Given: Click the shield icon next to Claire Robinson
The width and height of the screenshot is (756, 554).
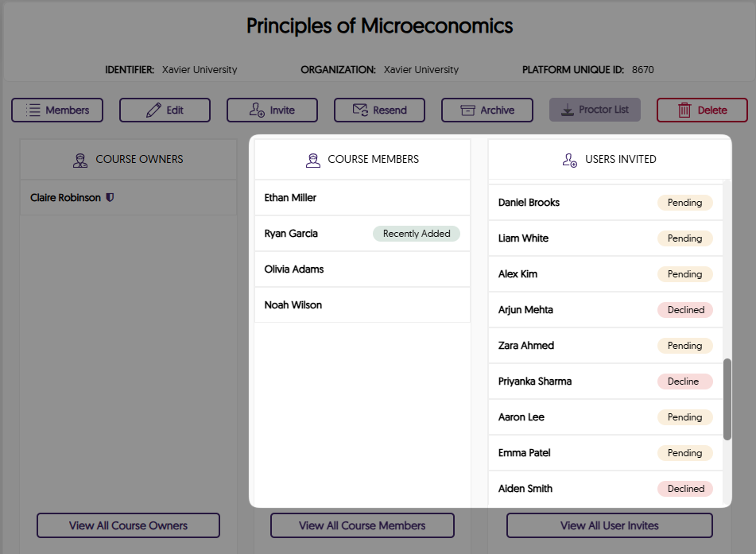Looking at the screenshot, I should pyautogui.click(x=110, y=196).
